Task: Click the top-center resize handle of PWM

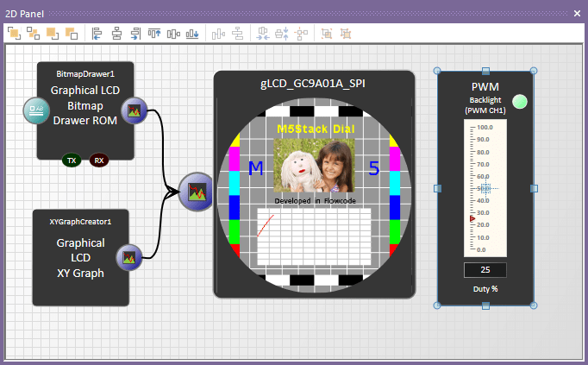Action: pos(485,71)
